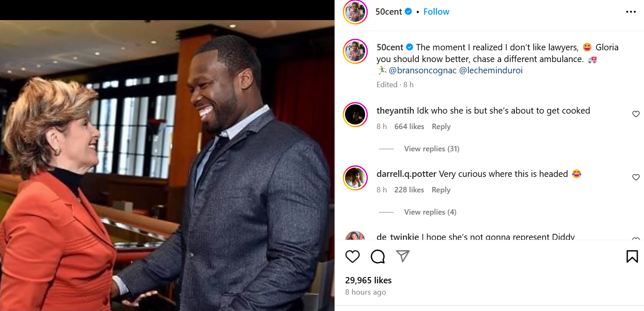Click theyantih's profile avatar
The width and height of the screenshot is (644, 311).
point(355,114)
